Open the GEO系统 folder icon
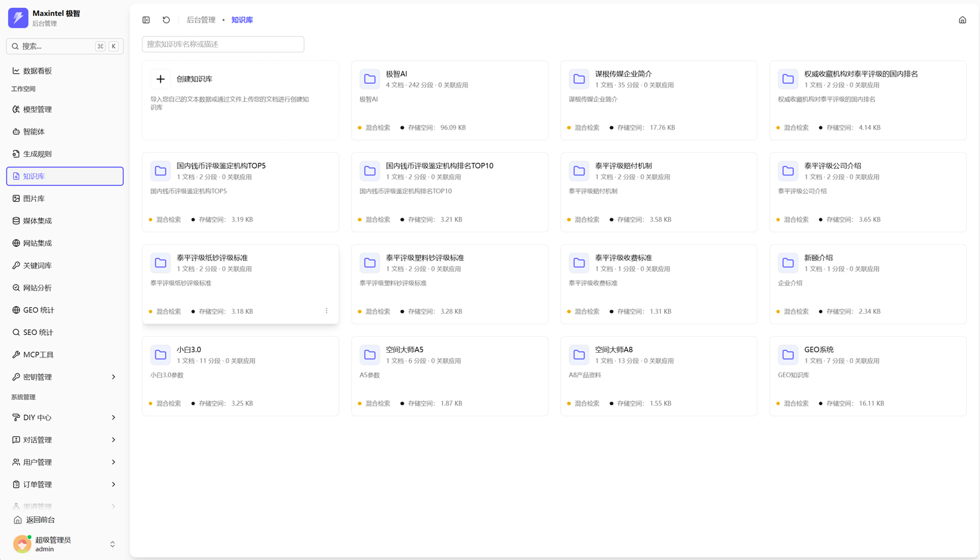The image size is (980, 560). pos(788,355)
